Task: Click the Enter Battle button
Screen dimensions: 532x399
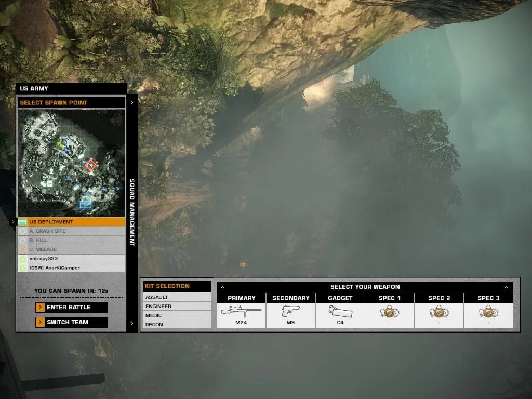Action: [x=71, y=307]
